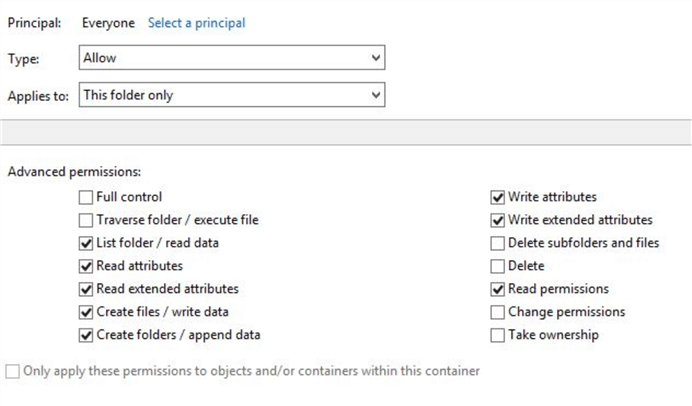Uncheck Create files / write data
This screenshot has width=692, height=406.
pyautogui.click(x=85, y=312)
